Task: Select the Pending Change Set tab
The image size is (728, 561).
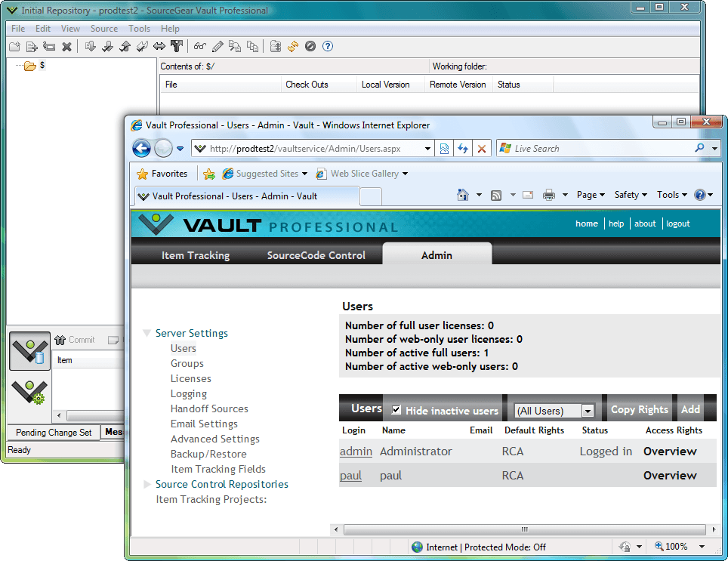Action: coord(54,433)
